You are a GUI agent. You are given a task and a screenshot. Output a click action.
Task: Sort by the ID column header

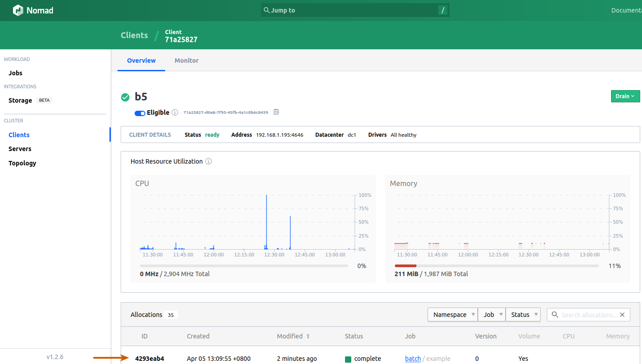pyautogui.click(x=144, y=336)
